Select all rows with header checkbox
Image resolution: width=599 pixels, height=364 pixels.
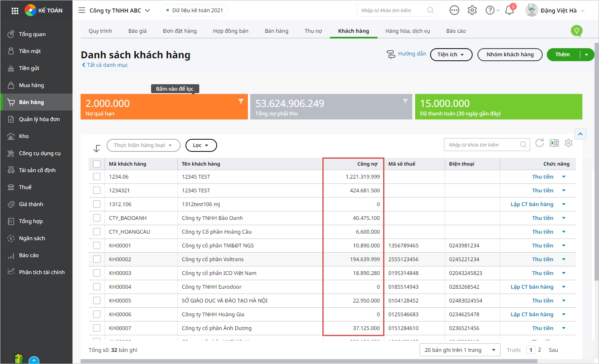97,164
